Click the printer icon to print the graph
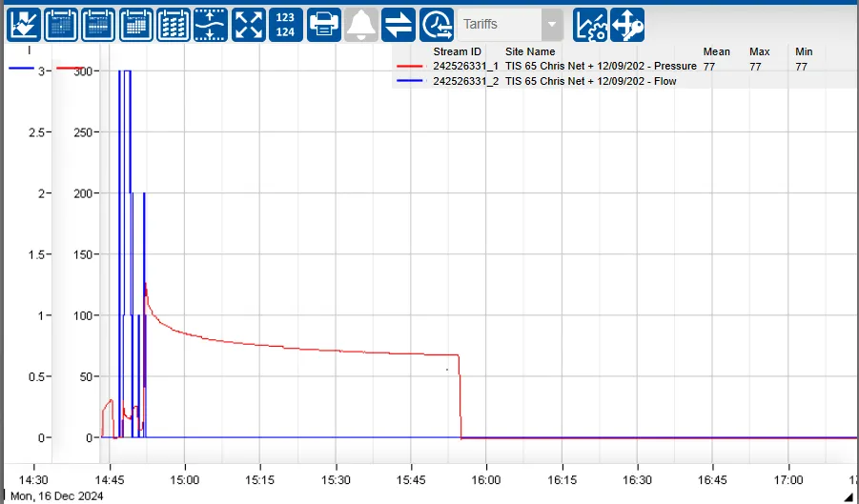The height and width of the screenshot is (504, 859). (x=324, y=25)
